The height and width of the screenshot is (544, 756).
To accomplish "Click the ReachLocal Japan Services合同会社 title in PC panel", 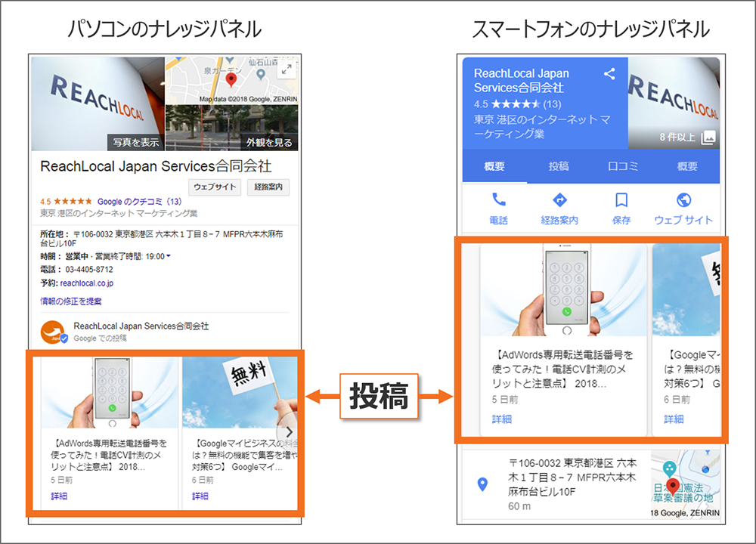I will point(156,166).
